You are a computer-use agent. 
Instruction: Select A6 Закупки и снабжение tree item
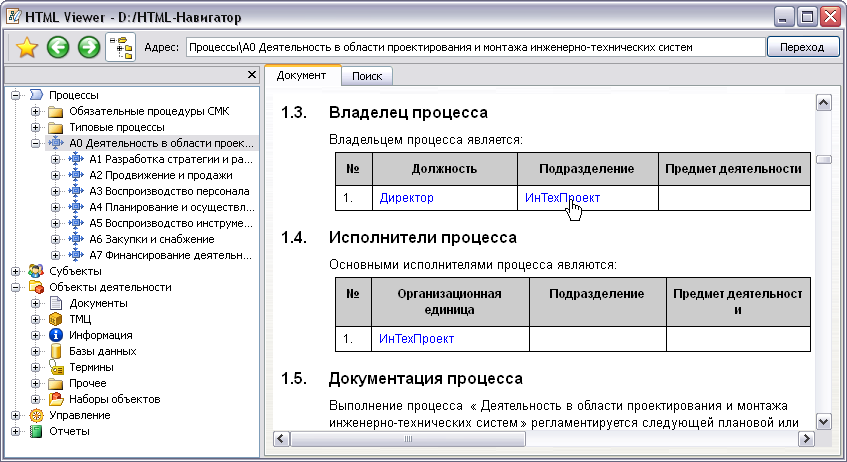click(152, 239)
